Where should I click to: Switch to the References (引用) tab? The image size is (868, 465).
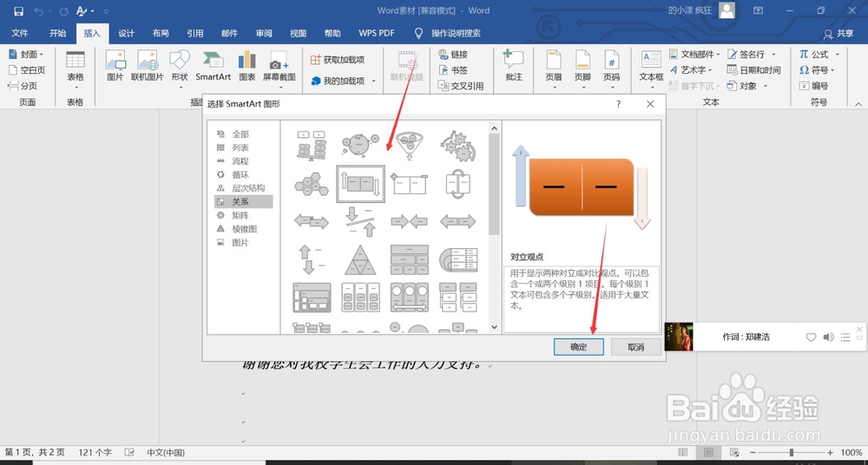tap(194, 33)
